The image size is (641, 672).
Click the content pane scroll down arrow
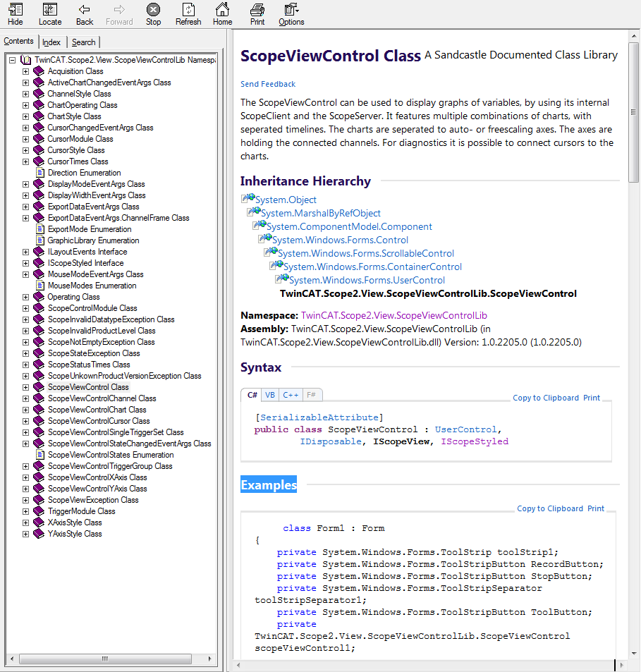(x=633, y=654)
